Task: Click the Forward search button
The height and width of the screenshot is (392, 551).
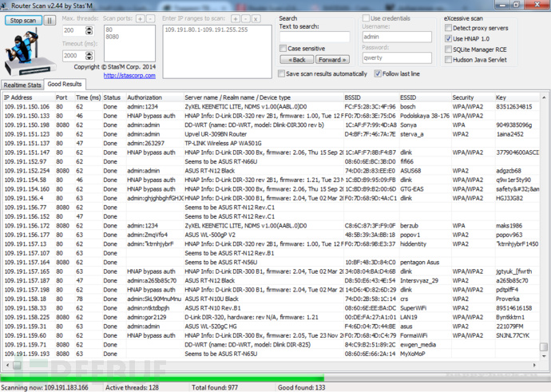Action: point(332,60)
